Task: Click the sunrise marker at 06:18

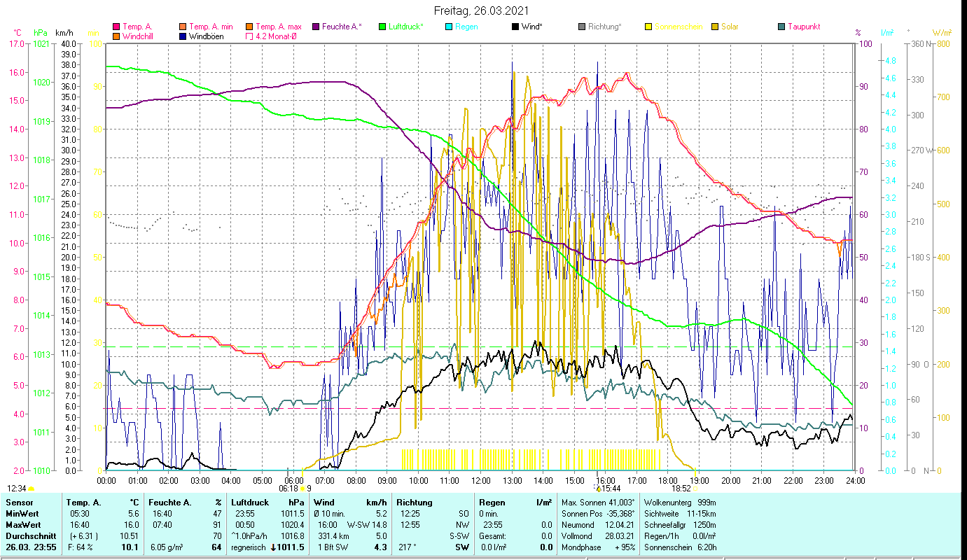Action: pyautogui.click(x=303, y=489)
